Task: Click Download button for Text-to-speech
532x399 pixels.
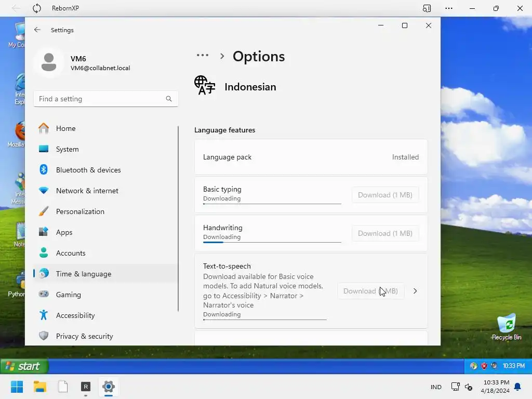Action: [371, 291]
